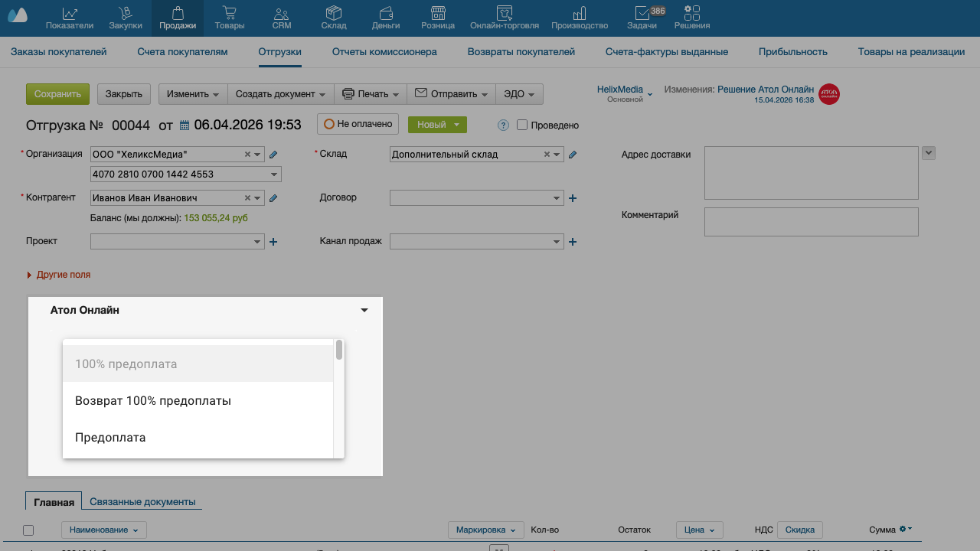Switch to Связанные документы tab
The height and width of the screenshot is (551, 980).
pyautogui.click(x=142, y=502)
